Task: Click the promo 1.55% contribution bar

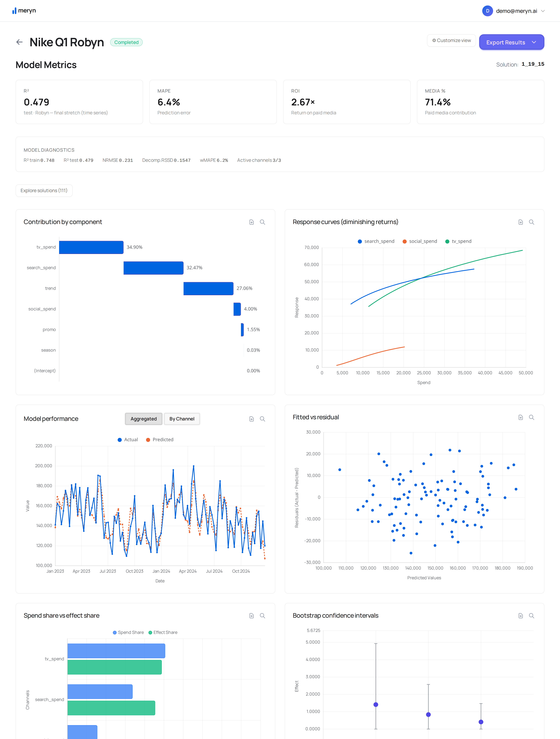Action: tap(242, 330)
